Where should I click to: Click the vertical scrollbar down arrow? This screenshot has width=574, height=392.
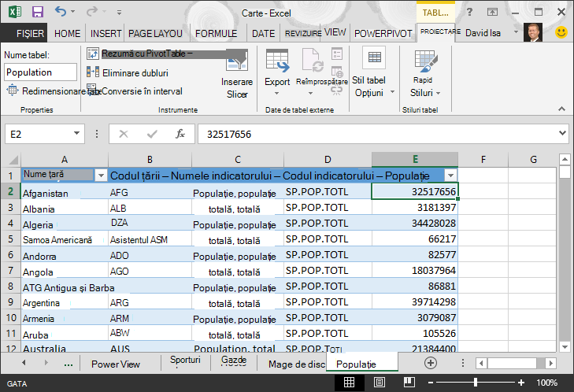565,347
